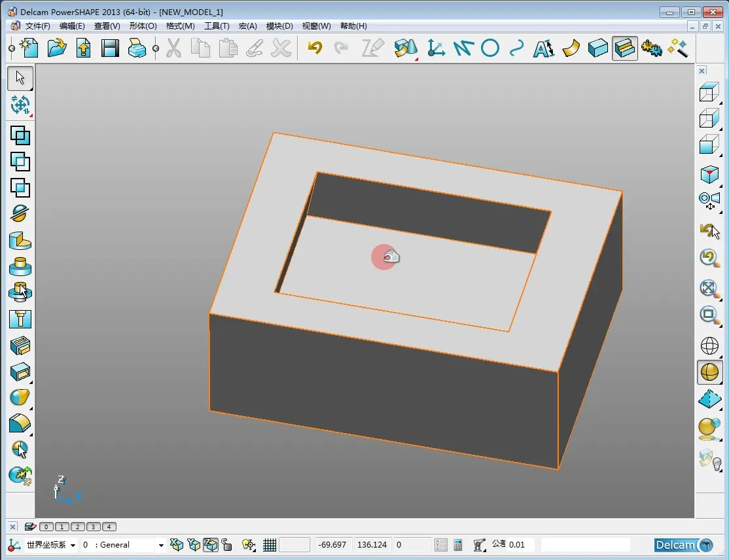Click the Undo arrow icon
This screenshot has width=729, height=560.
coord(315,48)
